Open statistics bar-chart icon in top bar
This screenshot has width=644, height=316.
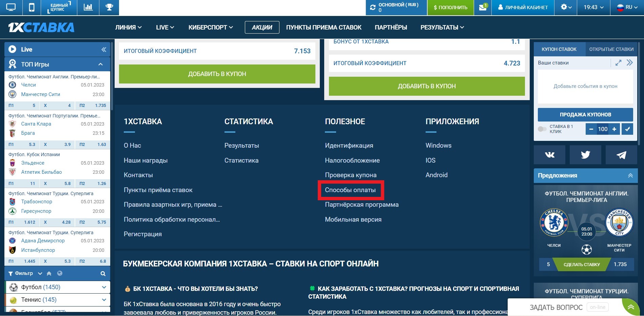pos(88,7)
